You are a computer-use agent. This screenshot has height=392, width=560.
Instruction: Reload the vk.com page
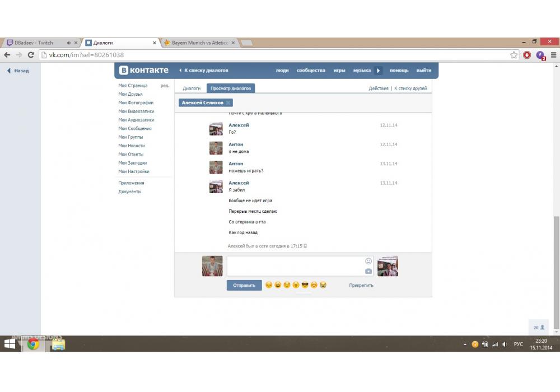pos(31,55)
